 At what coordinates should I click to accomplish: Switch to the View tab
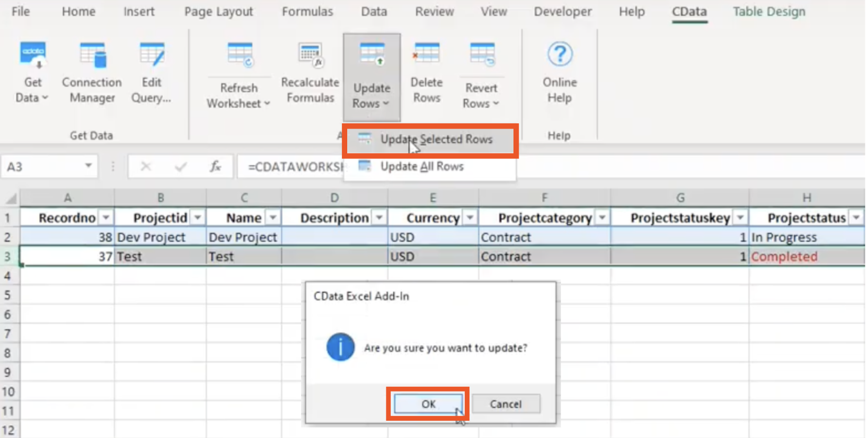(x=494, y=11)
